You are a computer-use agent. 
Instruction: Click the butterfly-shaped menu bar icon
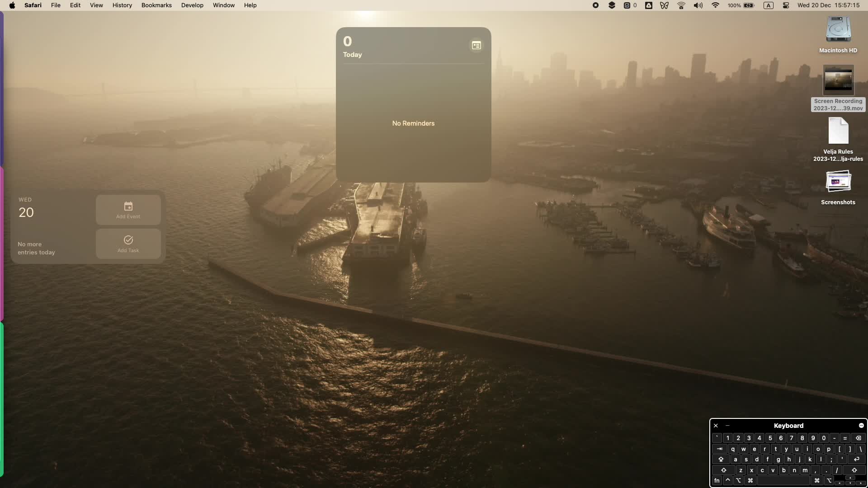[664, 5]
